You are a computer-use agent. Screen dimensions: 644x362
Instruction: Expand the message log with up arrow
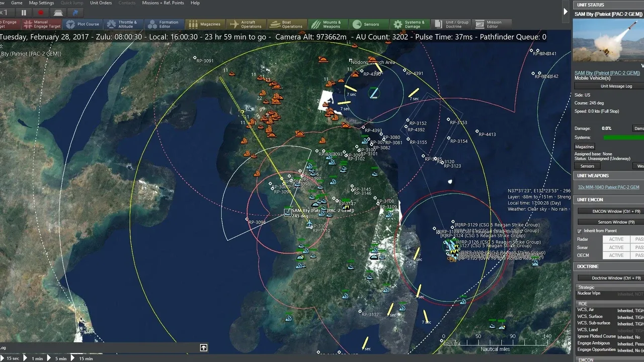pyautogui.click(x=203, y=347)
